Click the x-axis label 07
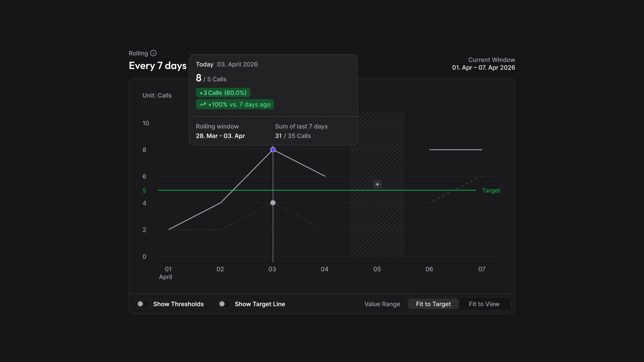 [x=482, y=269]
